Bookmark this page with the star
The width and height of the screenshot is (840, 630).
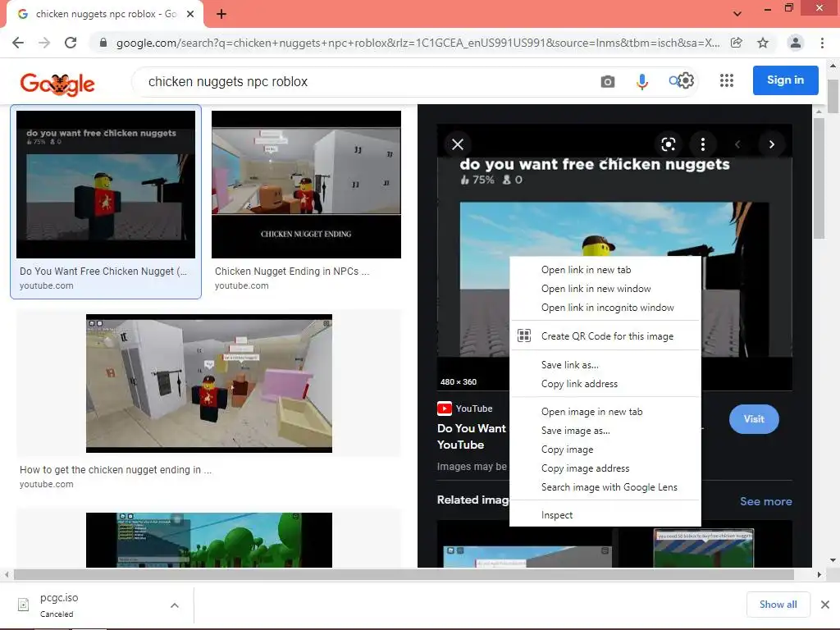[763, 43]
